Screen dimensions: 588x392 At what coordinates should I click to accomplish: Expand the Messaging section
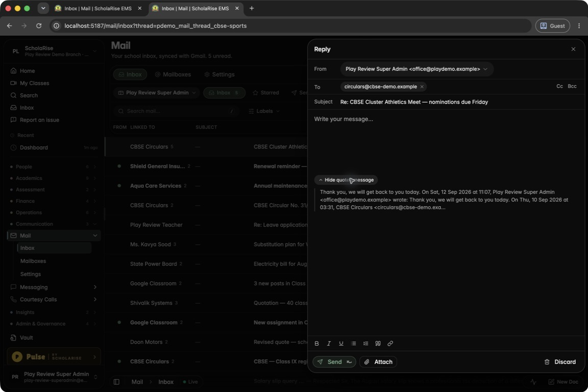tap(95, 287)
